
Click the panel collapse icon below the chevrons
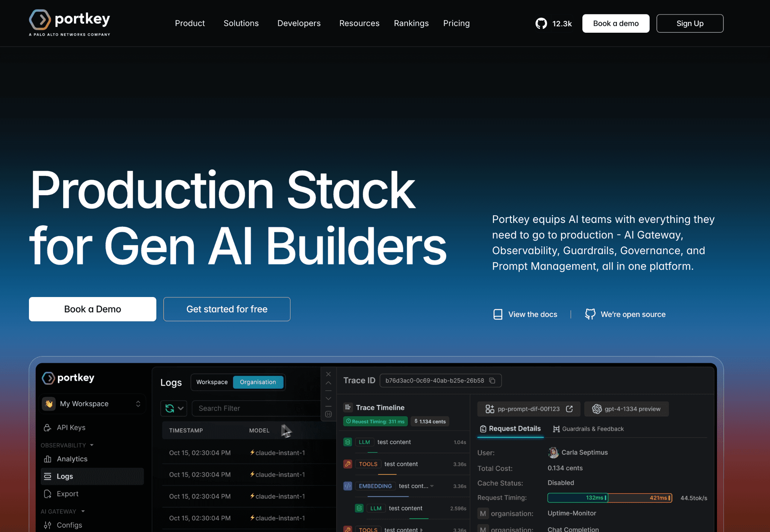click(x=328, y=414)
